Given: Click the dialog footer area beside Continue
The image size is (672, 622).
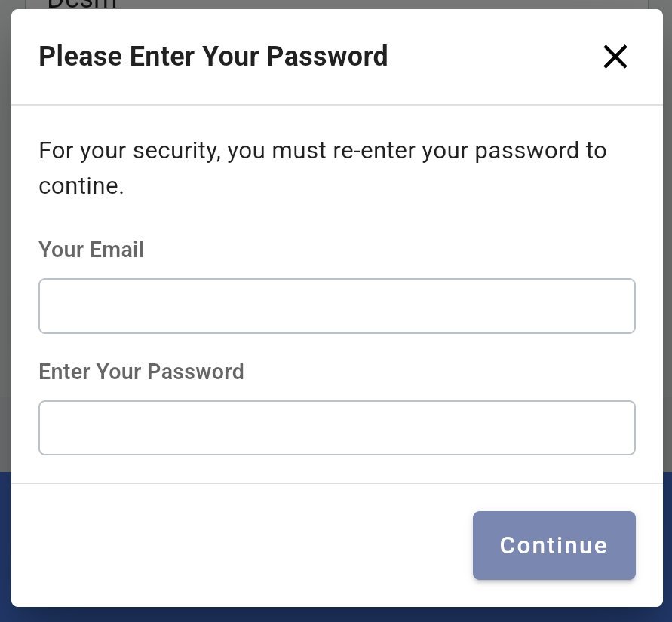Looking at the screenshot, I should pos(241,545).
